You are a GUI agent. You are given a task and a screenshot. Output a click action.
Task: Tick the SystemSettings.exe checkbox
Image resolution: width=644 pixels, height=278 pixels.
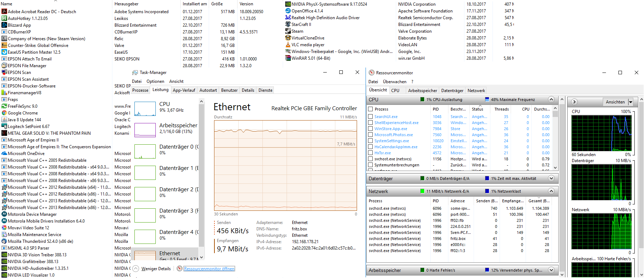point(371,141)
